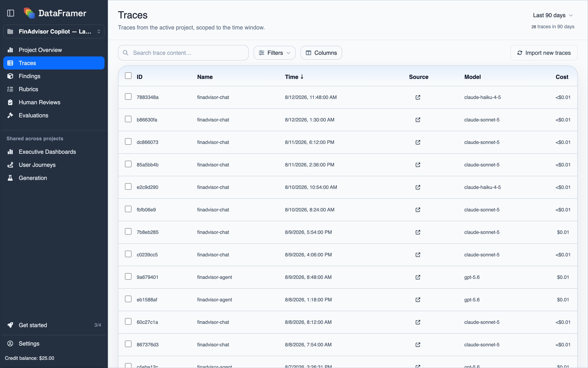This screenshot has width=588, height=368.
Task: Open source link for trace 7b8eb285
Action: click(418, 232)
